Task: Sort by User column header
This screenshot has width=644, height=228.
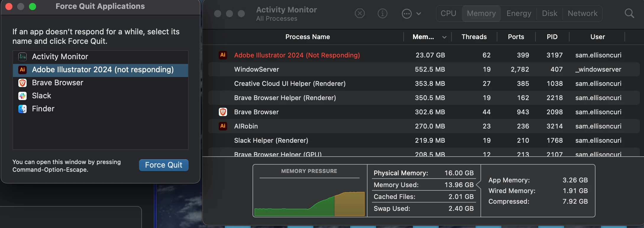Action: click(x=598, y=37)
